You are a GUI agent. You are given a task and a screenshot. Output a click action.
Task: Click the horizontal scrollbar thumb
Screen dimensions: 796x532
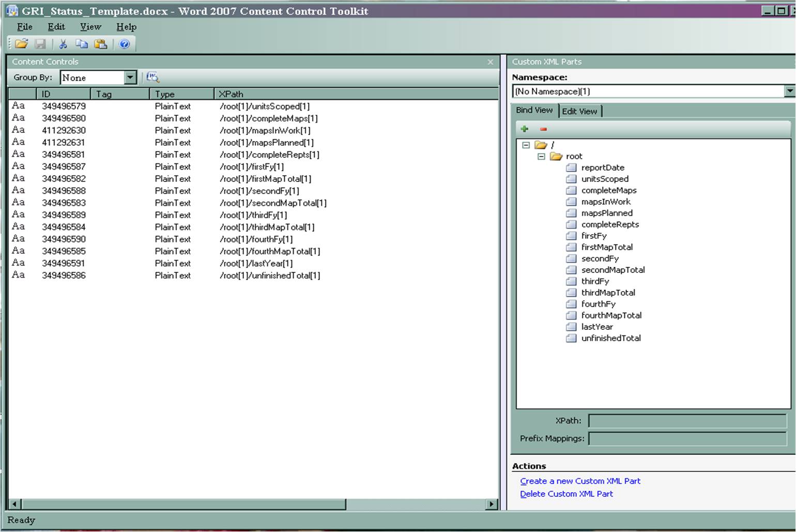[x=183, y=504]
